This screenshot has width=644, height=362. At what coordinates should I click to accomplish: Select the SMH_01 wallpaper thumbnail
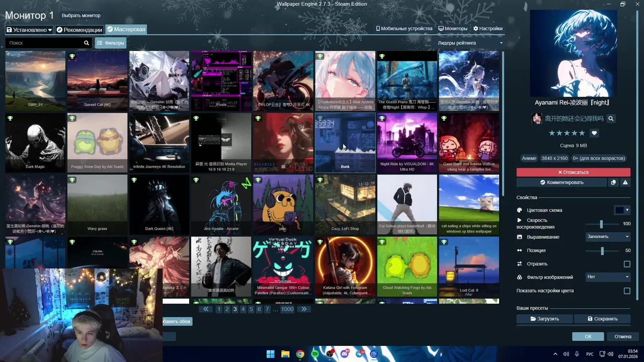[35, 80]
